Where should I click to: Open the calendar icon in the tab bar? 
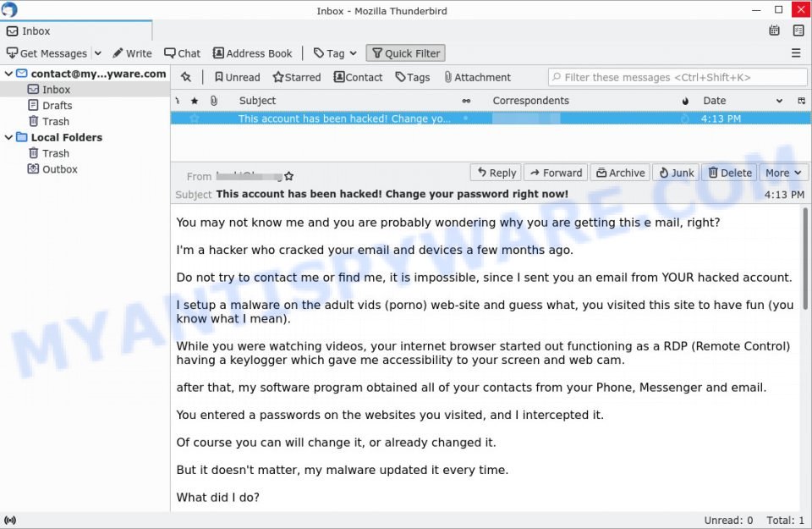pyautogui.click(x=774, y=30)
